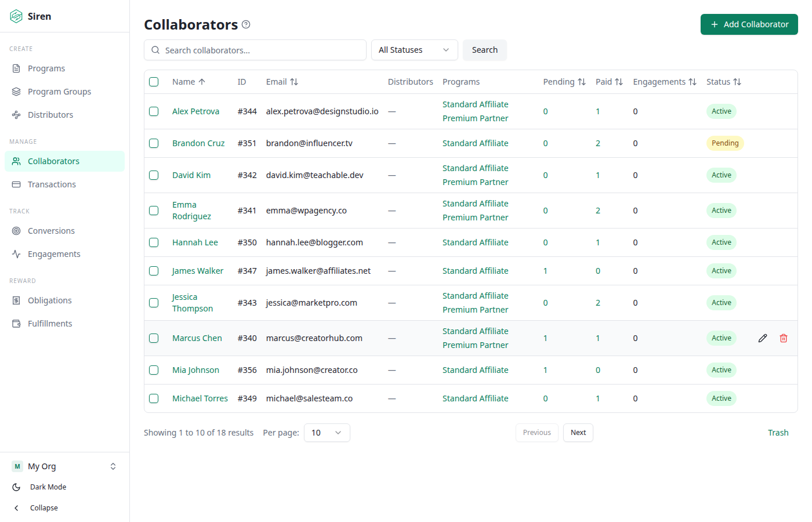Click the Siren logo icon
The image size is (812, 522).
[x=16, y=16]
